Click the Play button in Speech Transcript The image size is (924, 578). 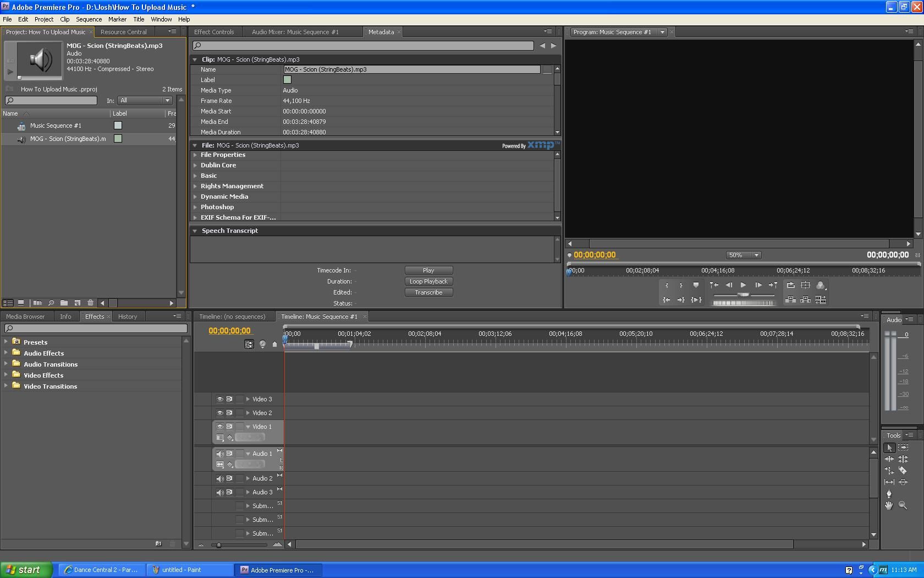point(428,270)
